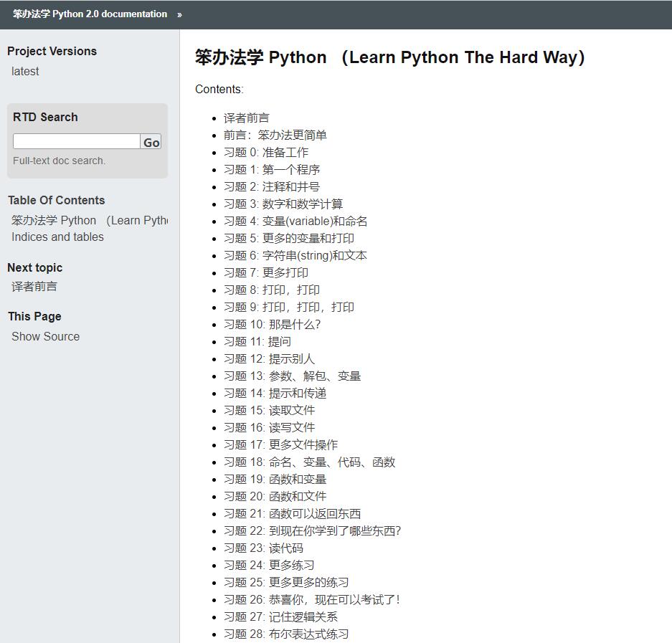Click the » breadcrumb separator
The image size is (672, 643).
[x=179, y=14]
